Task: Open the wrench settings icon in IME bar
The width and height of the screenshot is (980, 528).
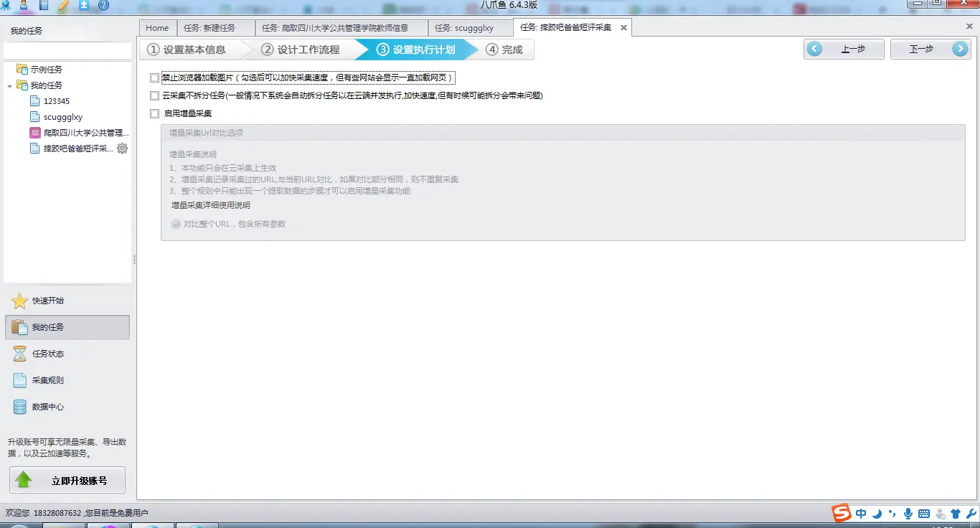Action: coord(971,514)
